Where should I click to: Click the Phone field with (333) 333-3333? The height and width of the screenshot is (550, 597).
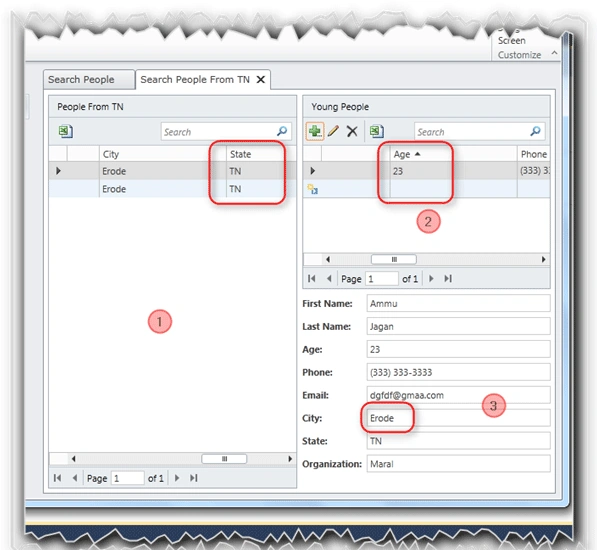pos(458,372)
